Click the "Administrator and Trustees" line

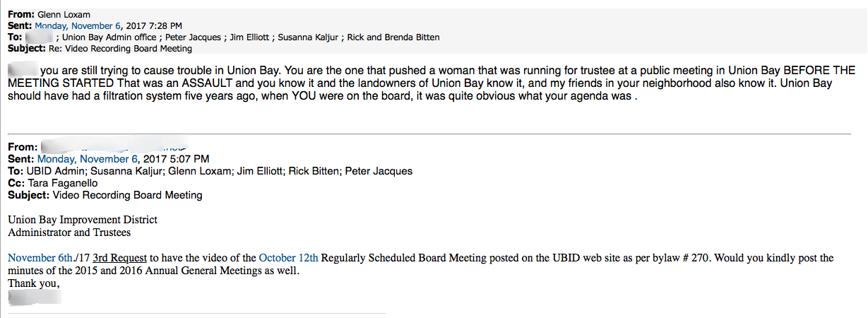pyautogui.click(x=69, y=232)
